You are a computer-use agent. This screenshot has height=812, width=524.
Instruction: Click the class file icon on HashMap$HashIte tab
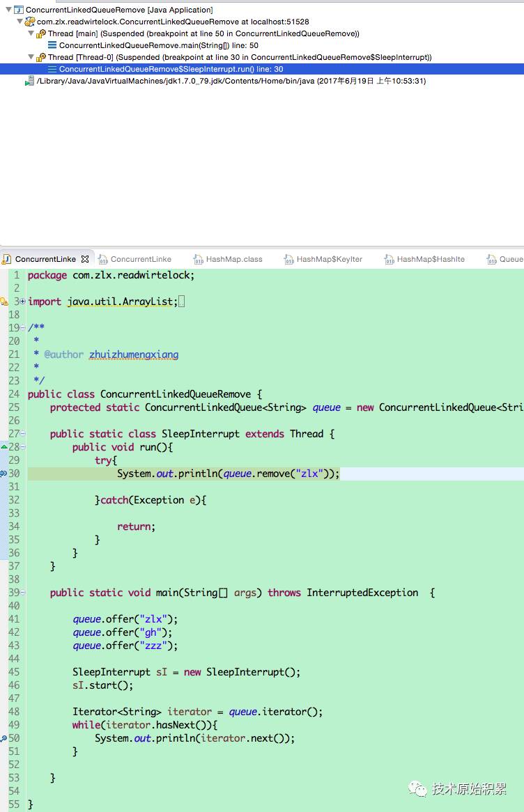390,260
